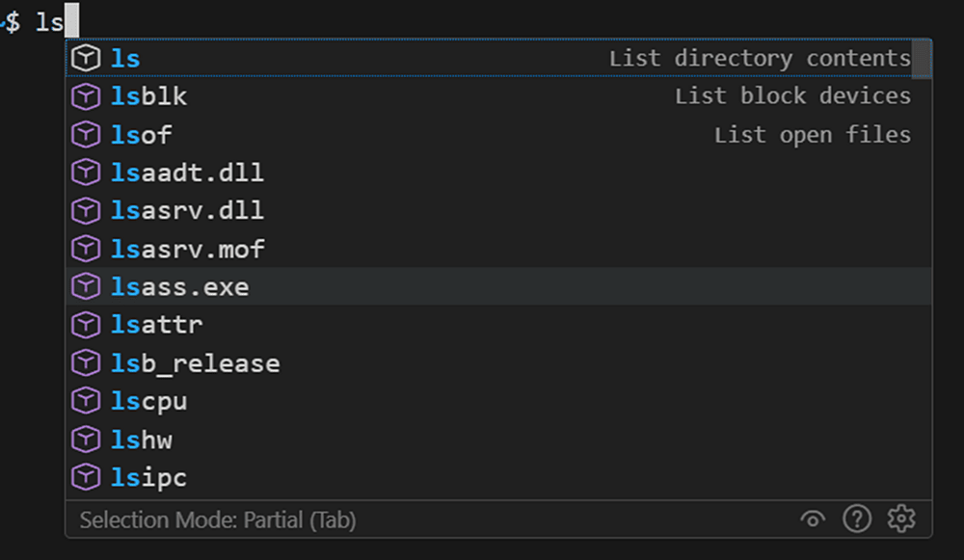The width and height of the screenshot is (964, 560).
Task: Click the cube icon beside lshw
Action: (x=85, y=439)
